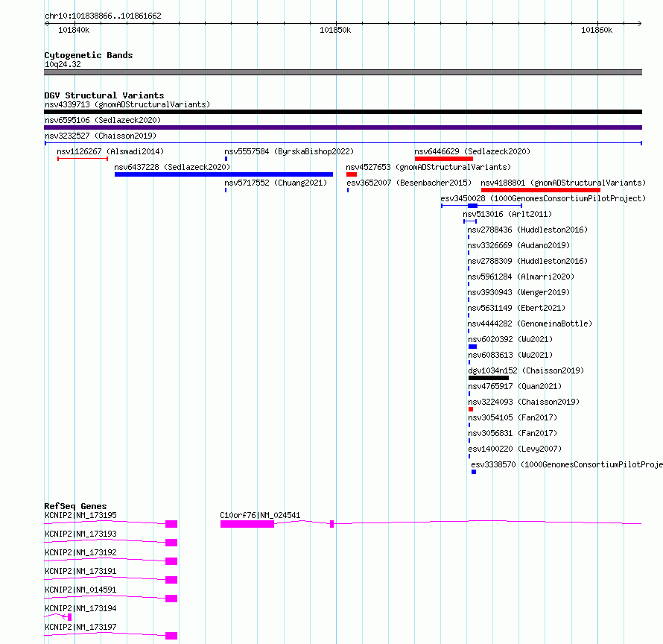Click the 101850k ruler tick label
The width and height of the screenshot is (663, 644).
click(335, 30)
